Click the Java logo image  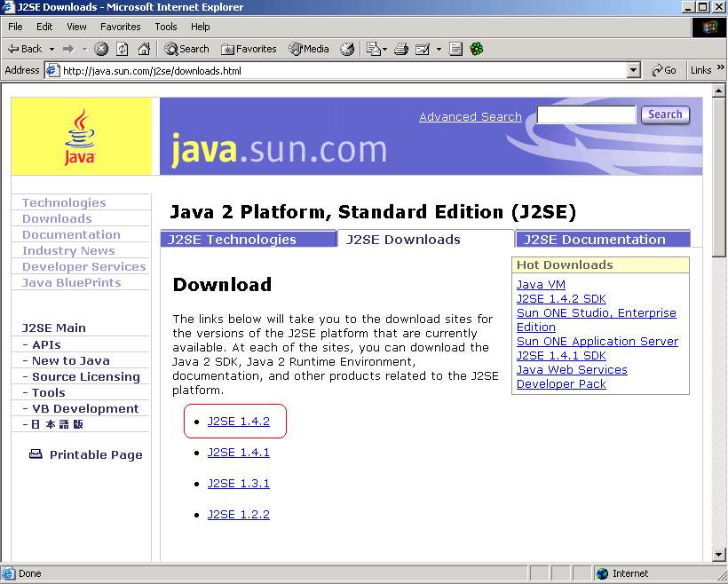(x=81, y=136)
